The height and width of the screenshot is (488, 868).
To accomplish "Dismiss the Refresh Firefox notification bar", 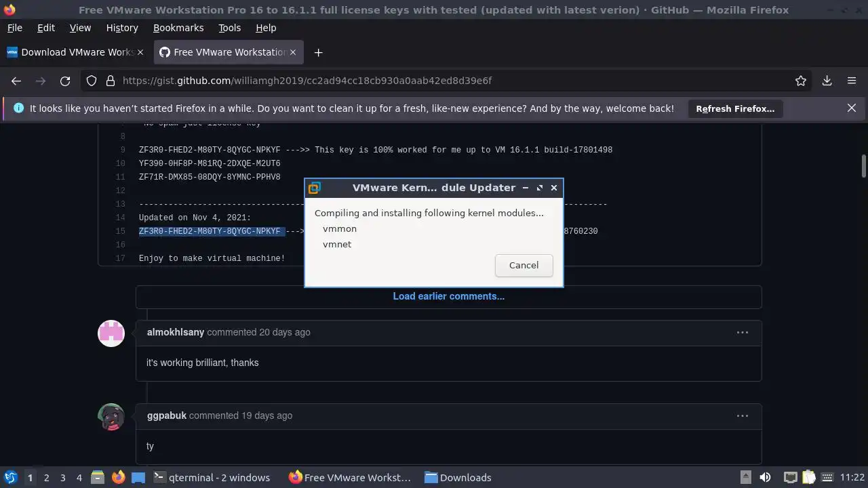I will click(852, 108).
